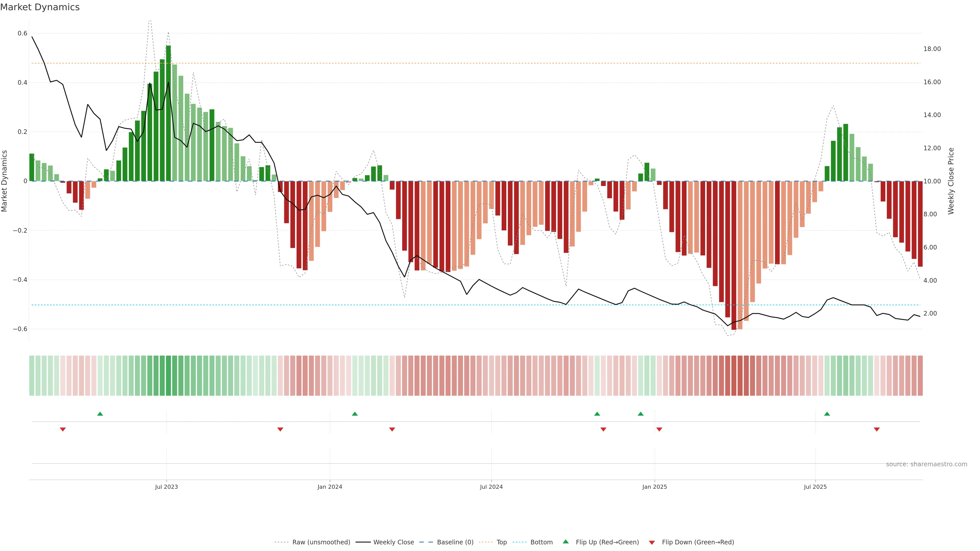Toggle the Weekly Close legend entry

coord(393,542)
